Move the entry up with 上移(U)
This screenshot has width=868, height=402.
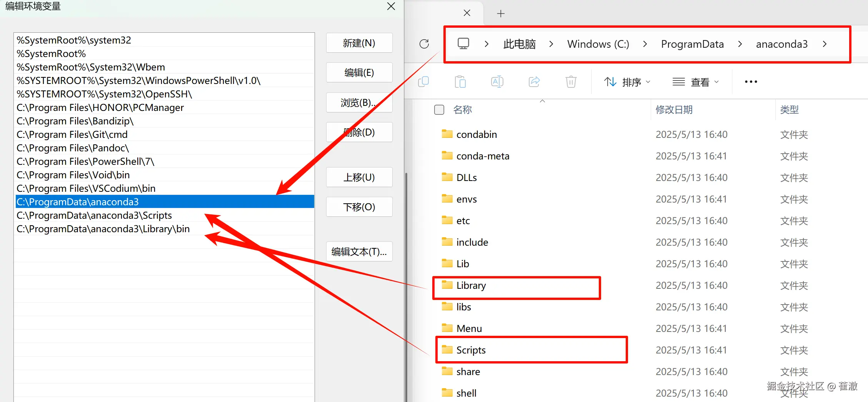(359, 177)
